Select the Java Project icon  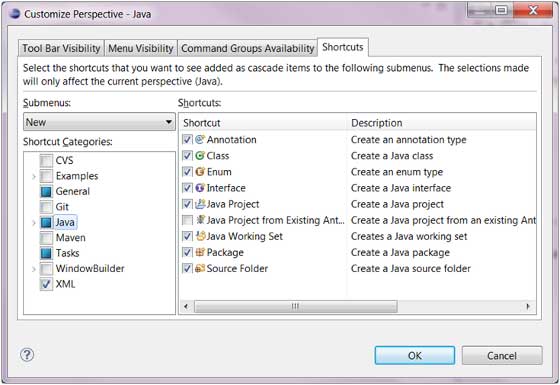200,204
